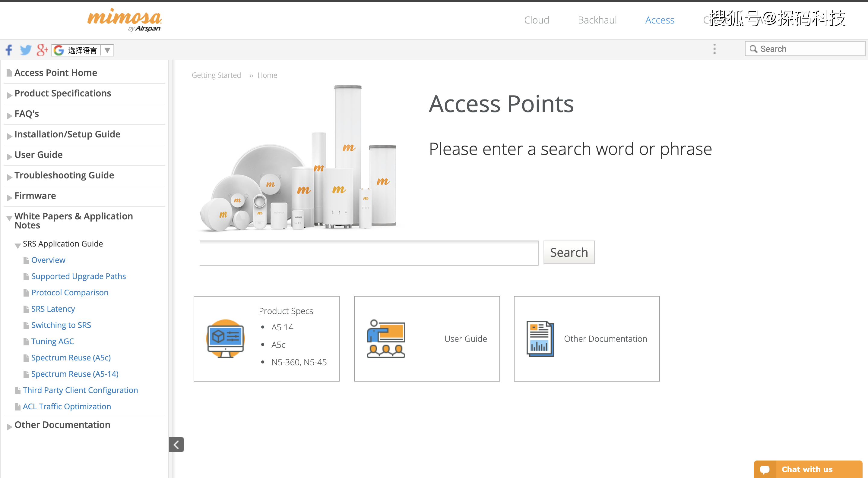Image resolution: width=868 pixels, height=478 pixels.
Task: Click the Product Specs monitor icon
Action: pyautogui.click(x=225, y=339)
